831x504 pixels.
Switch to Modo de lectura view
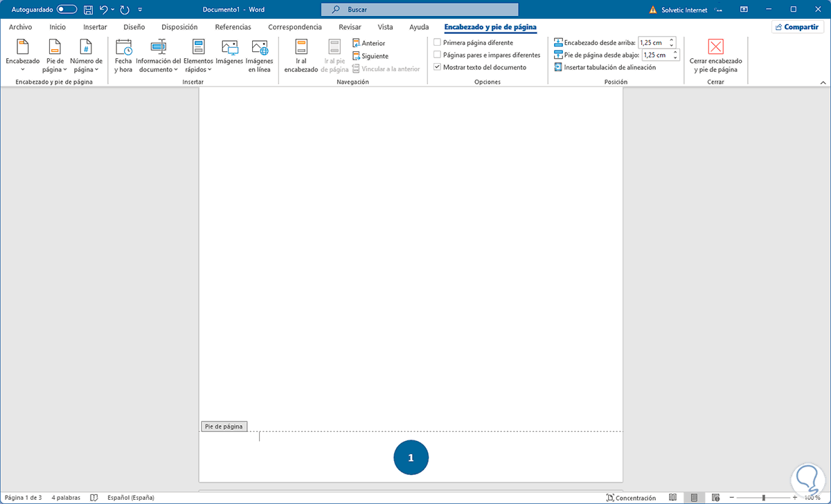click(x=673, y=498)
